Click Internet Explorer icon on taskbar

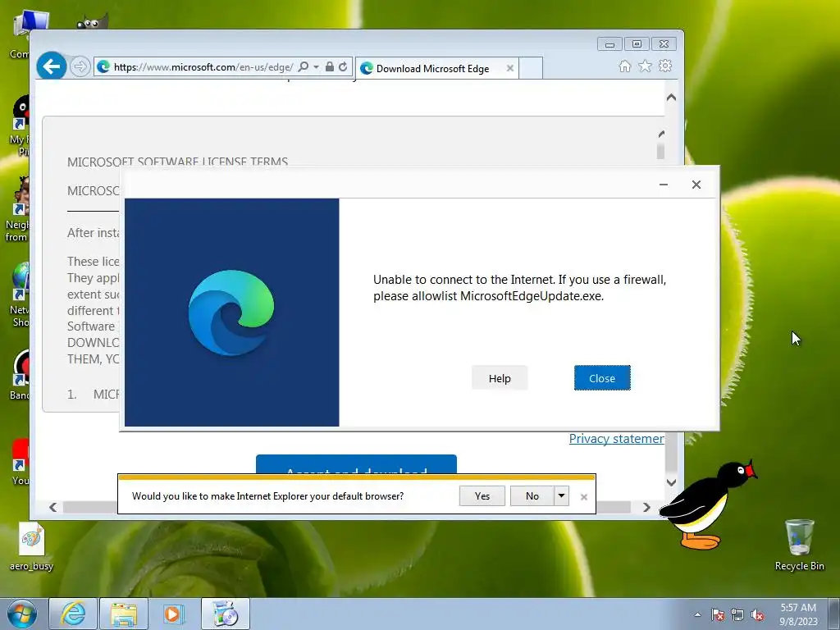point(73,614)
